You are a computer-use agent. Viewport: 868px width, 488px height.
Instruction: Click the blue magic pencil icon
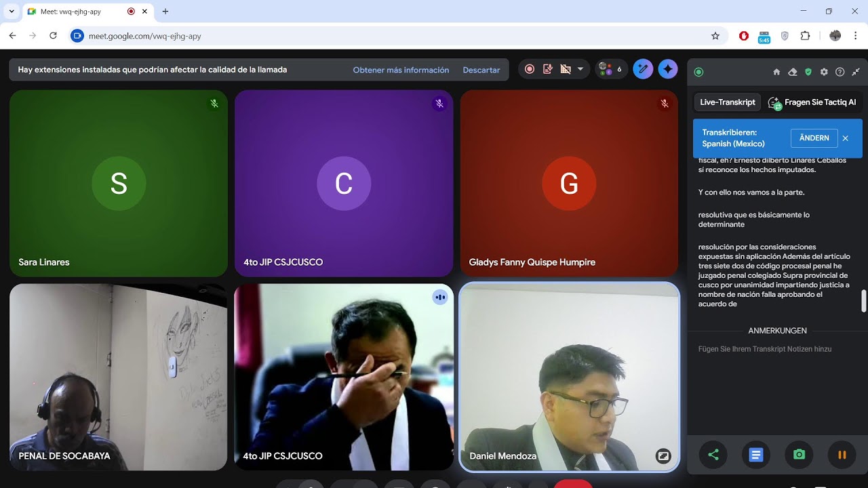pos(643,69)
